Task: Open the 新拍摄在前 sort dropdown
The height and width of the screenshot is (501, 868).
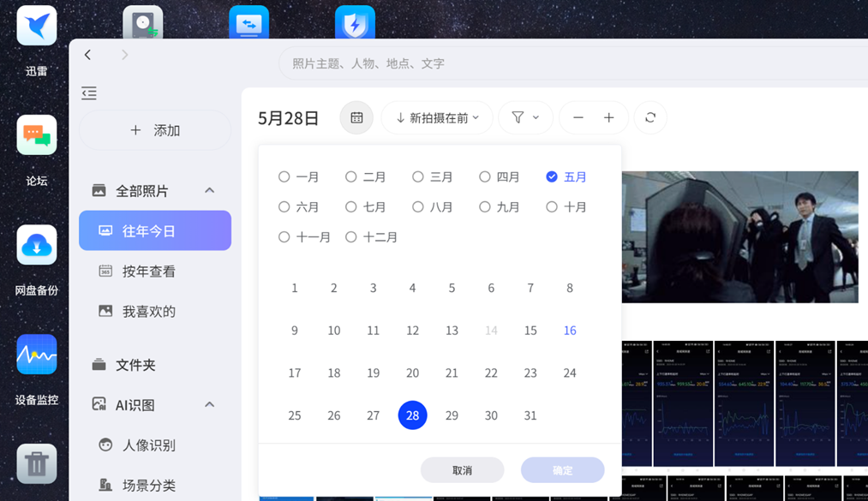Action: [x=437, y=117]
